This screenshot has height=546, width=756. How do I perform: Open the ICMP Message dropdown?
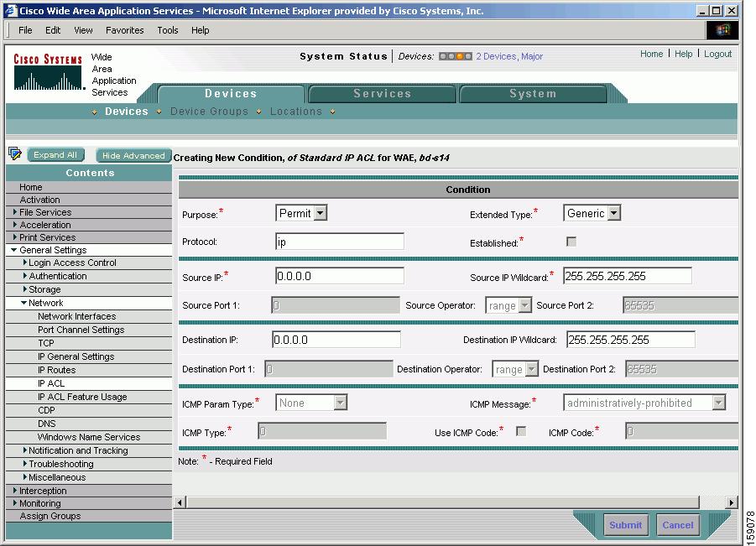644,403
